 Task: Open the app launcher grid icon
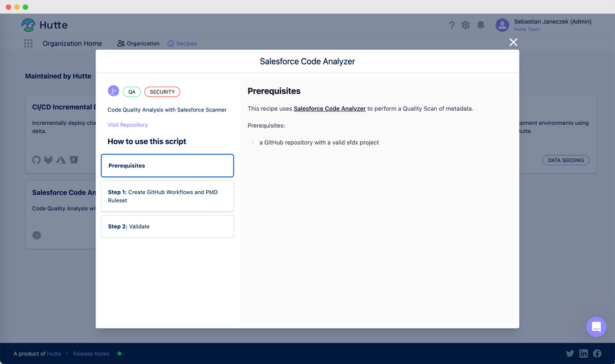pyautogui.click(x=27, y=43)
